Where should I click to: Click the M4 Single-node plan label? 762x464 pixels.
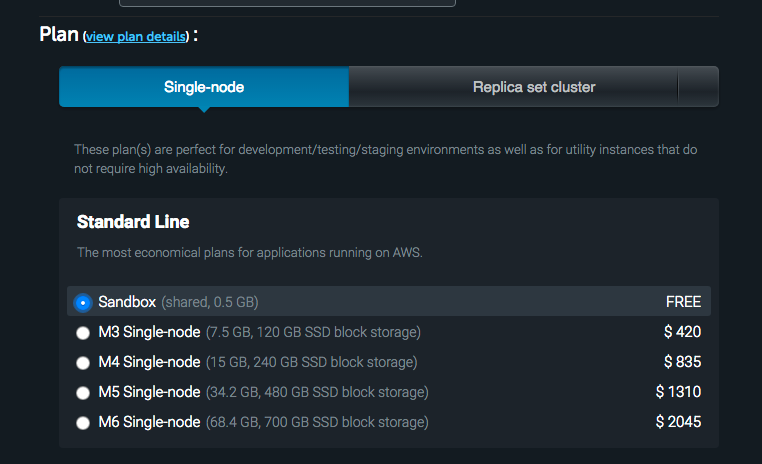click(149, 362)
